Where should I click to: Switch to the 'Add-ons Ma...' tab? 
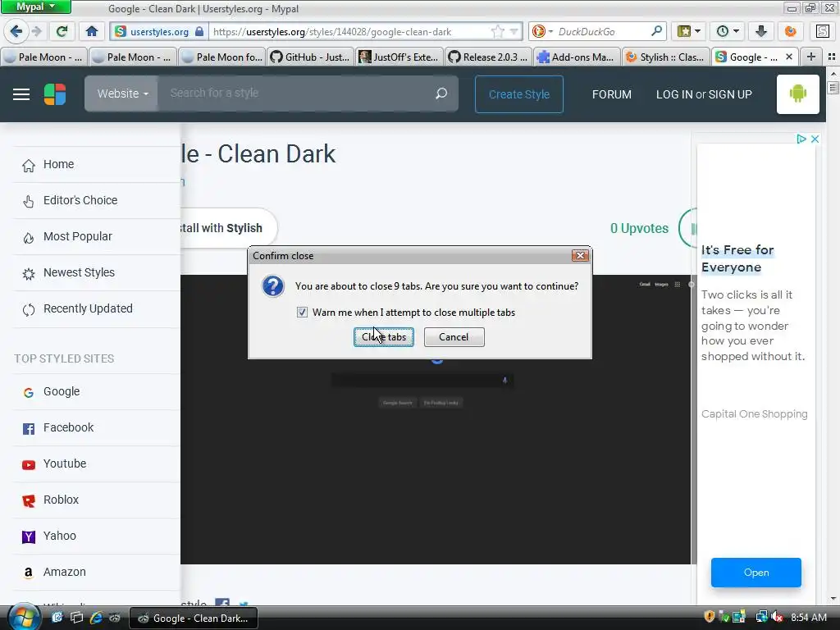(577, 57)
